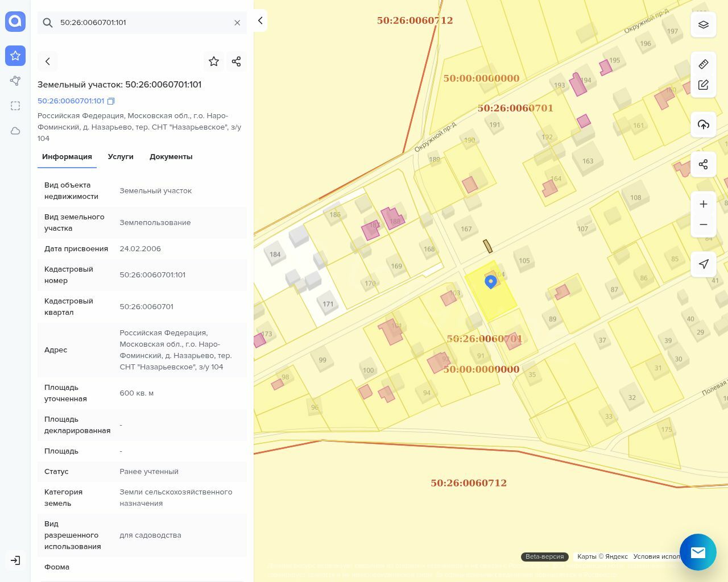Open the Favorites star in left sidebar
The image size is (728, 582).
[15, 56]
